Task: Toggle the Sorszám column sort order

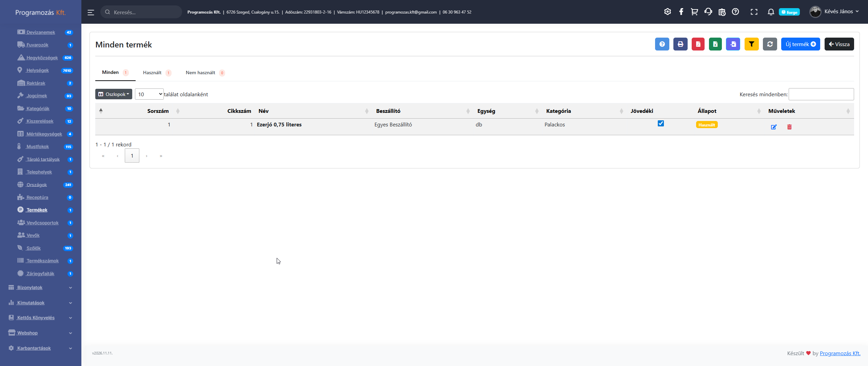Action: [158, 111]
